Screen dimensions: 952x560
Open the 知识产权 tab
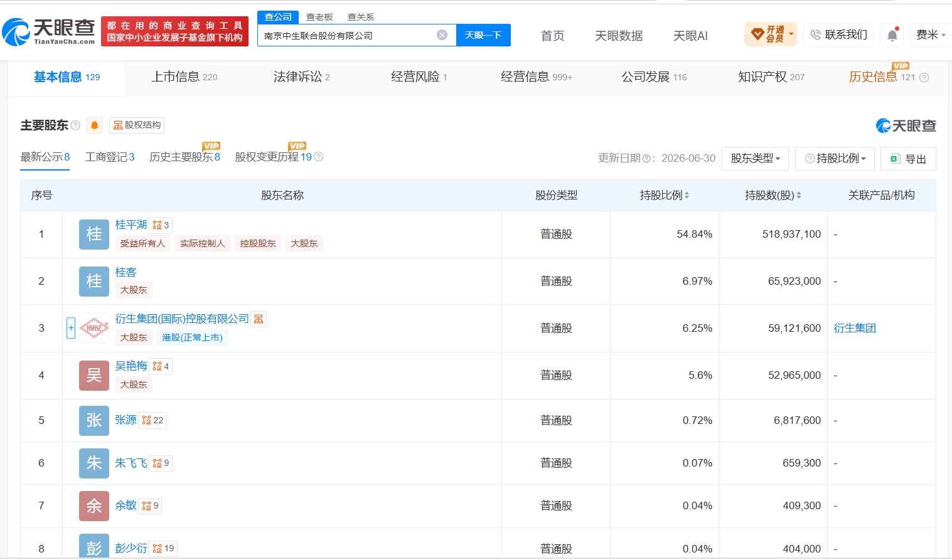[x=771, y=77]
